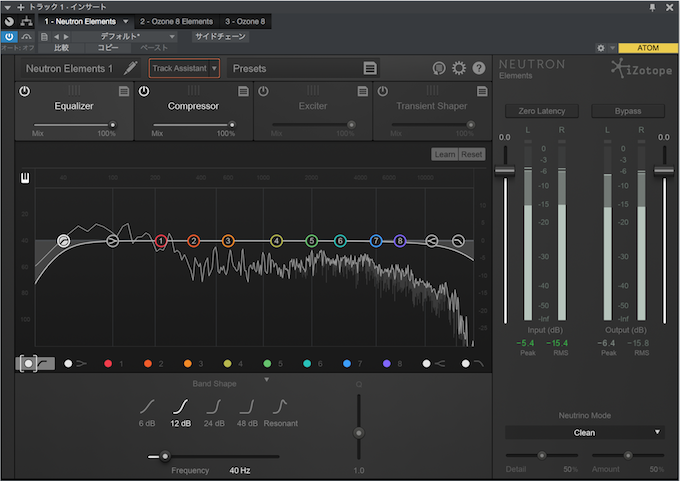Click the ATOM controller button
Viewport: 680px width, 481px height.
648,48
